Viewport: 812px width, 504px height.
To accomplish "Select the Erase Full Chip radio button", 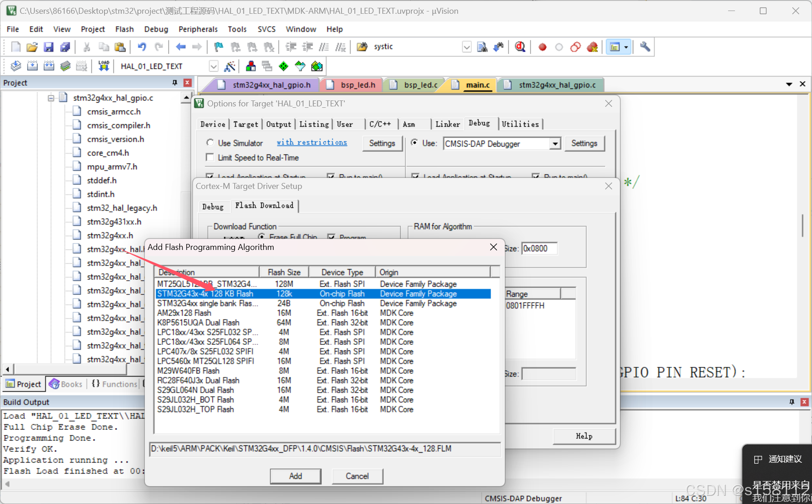I will [261, 237].
